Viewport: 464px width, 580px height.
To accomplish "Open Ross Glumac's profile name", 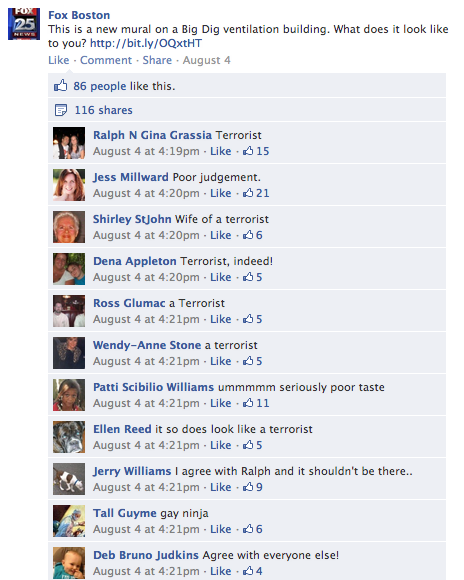I will 129,303.
